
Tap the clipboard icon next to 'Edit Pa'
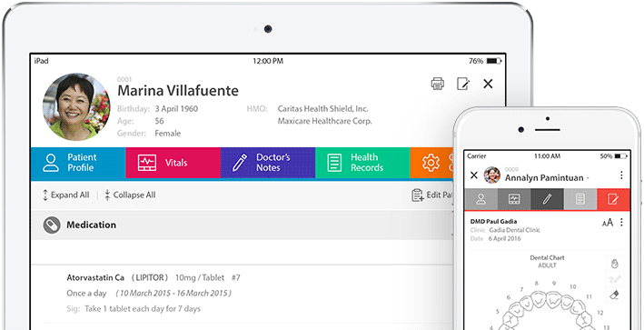[417, 195]
